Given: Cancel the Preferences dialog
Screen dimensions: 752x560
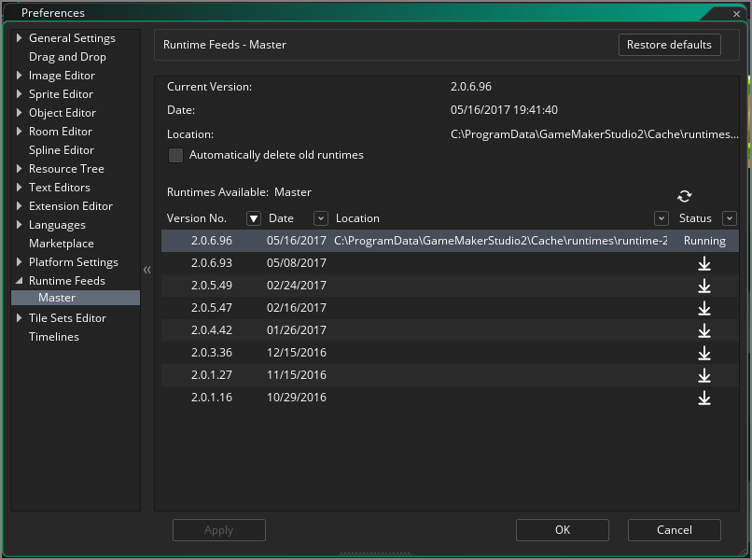Looking at the screenshot, I should (x=675, y=530).
